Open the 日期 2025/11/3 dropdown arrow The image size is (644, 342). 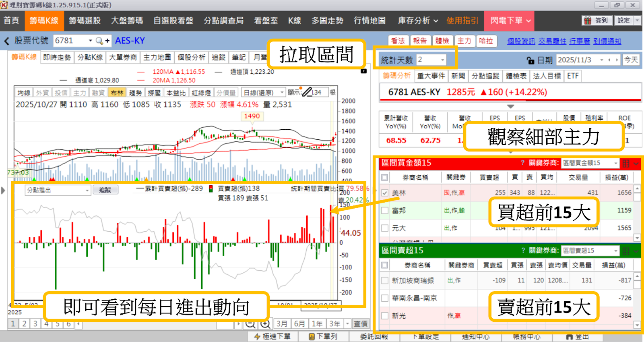point(602,60)
